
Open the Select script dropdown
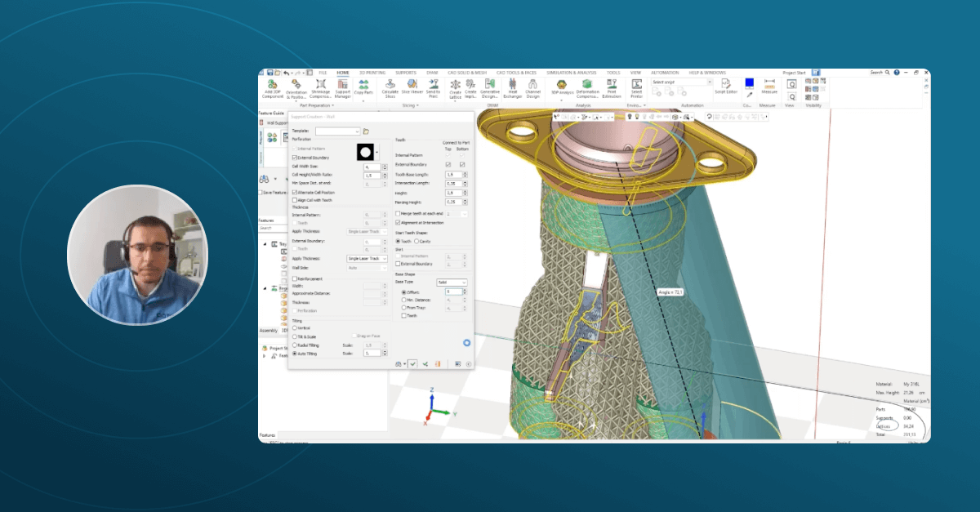point(682,82)
